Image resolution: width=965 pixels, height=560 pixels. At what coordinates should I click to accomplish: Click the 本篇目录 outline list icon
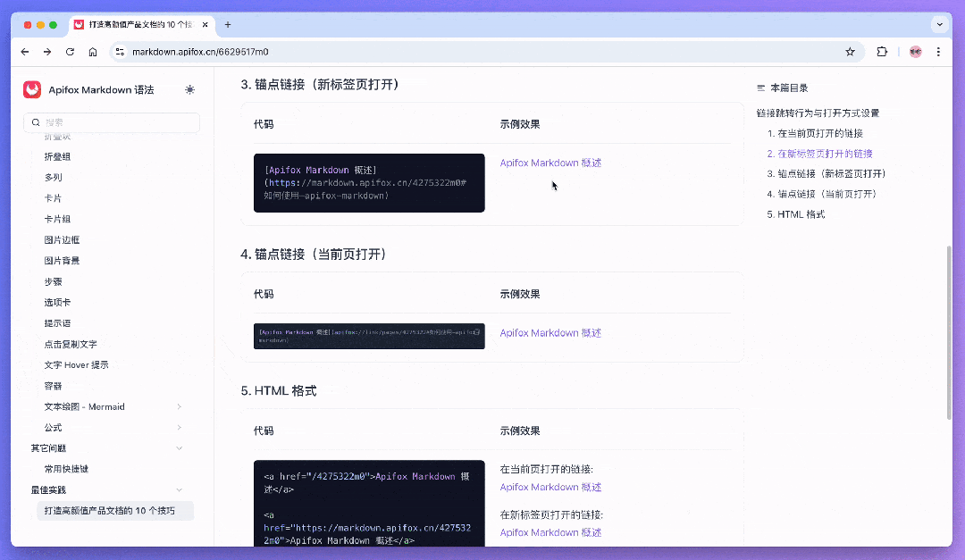(x=760, y=88)
